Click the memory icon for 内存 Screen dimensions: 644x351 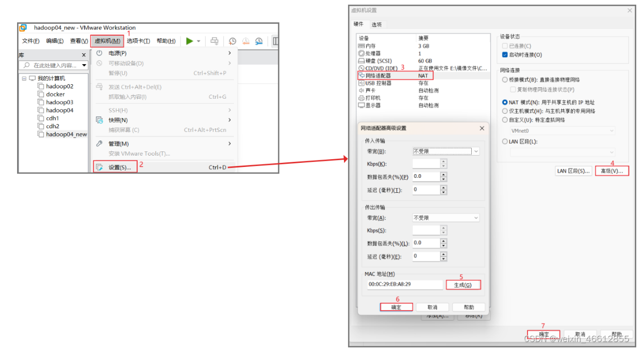tap(361, 46)
